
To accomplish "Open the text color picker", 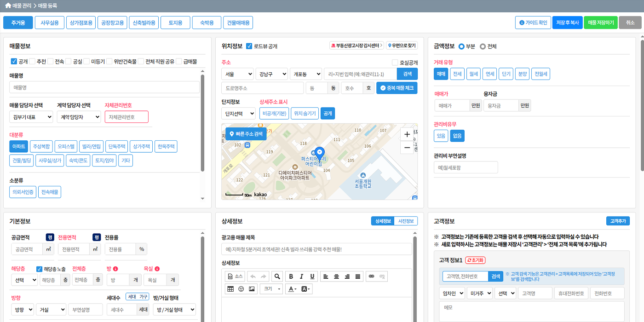I will point(292,289).
